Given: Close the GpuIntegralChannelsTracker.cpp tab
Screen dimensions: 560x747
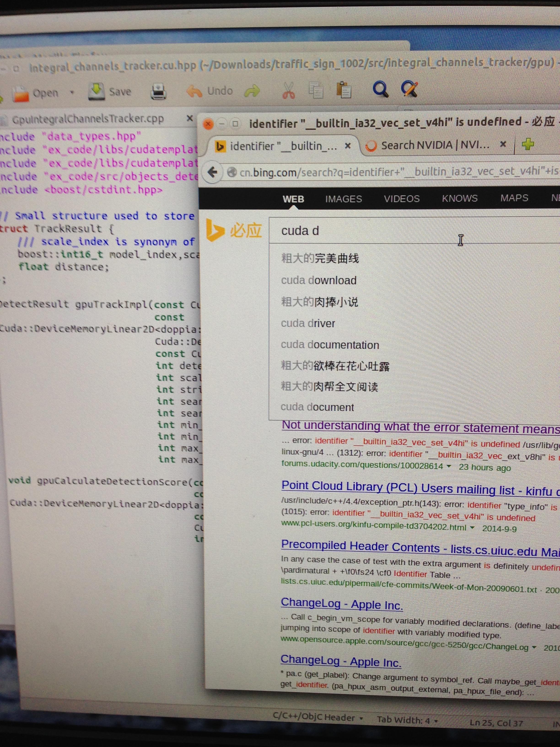Looking at the screenshot, I should [190, 118].
